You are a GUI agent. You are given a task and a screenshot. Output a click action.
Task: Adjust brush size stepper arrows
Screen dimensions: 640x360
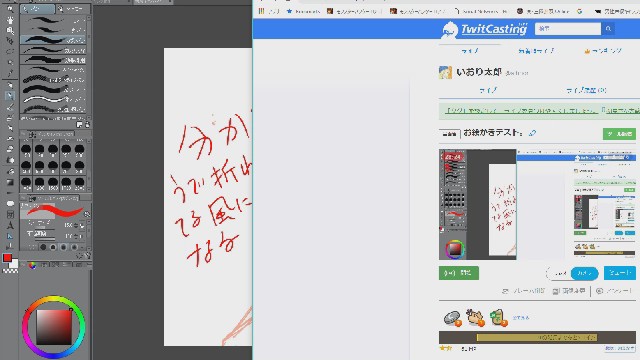pyautogui.click(x=76, y=225)
